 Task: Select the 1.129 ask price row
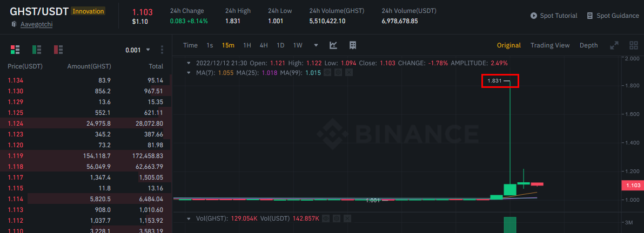pos(86,102)
